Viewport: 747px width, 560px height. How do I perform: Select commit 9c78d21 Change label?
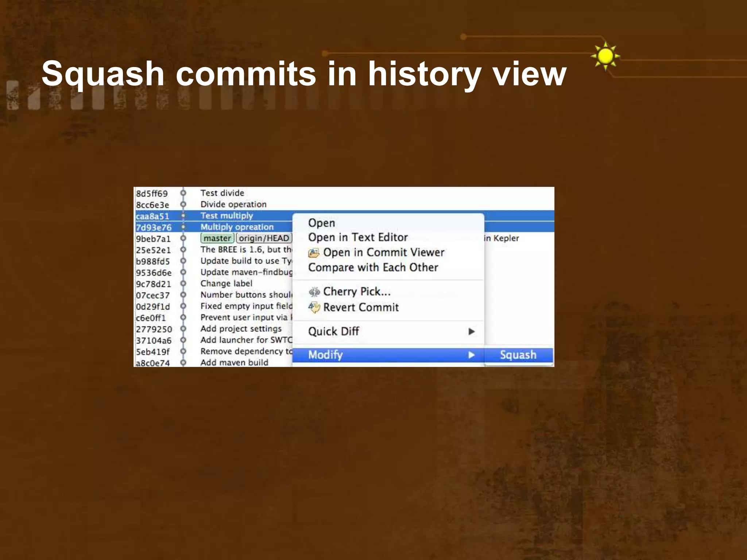[x=214, y=284]
